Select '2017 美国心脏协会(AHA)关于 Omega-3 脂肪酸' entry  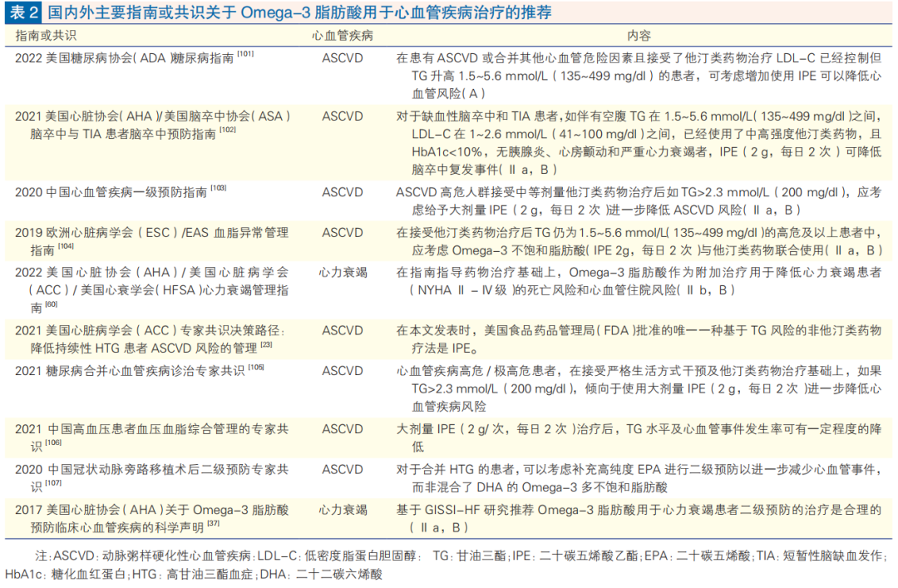(x=152, y=510)
